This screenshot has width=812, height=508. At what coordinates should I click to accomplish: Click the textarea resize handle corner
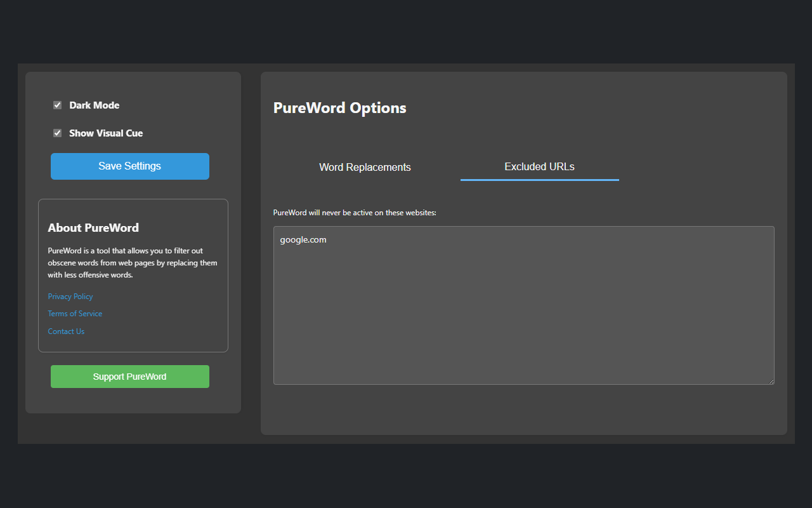[771, 381]
